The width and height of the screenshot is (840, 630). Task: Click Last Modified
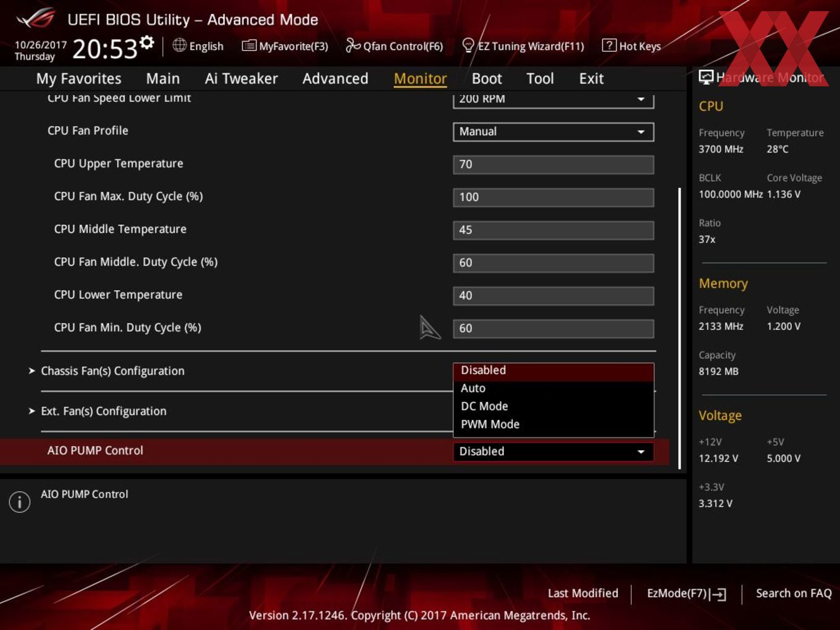[x=583, y=594]
